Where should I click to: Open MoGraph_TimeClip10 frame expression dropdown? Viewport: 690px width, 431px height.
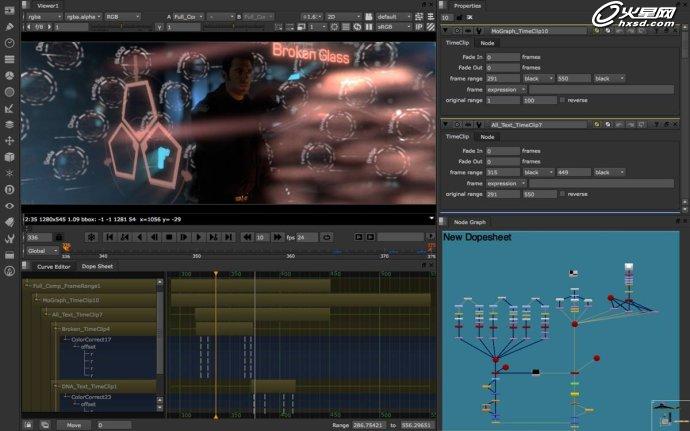[506, 90]
